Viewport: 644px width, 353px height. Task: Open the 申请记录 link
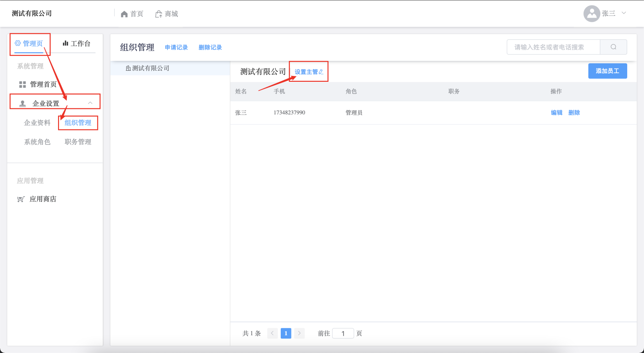(x=176, y=47)
